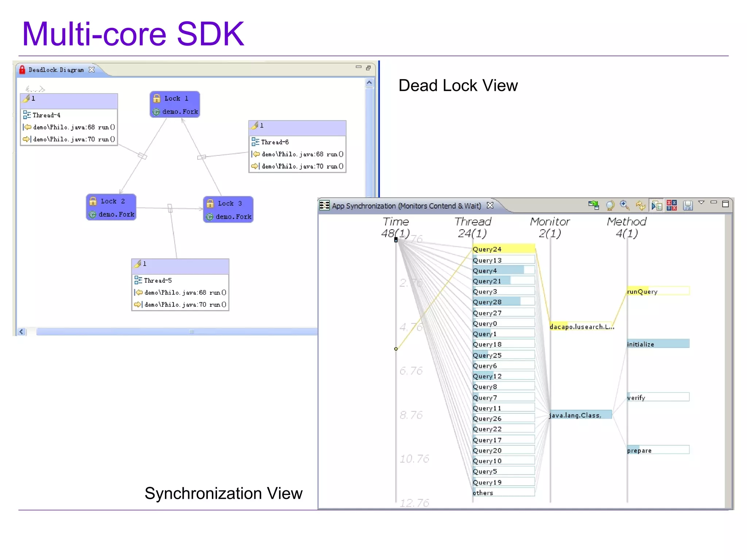Viewport: 747px width, 560px height.
Task: Select the Query28 thread bar
Action: pos(504,302)
